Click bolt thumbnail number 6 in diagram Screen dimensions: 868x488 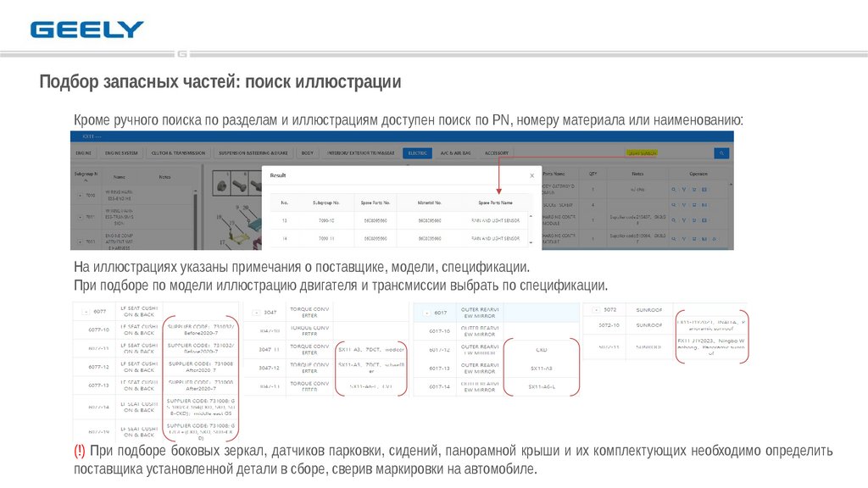click(x=240, y=184)
